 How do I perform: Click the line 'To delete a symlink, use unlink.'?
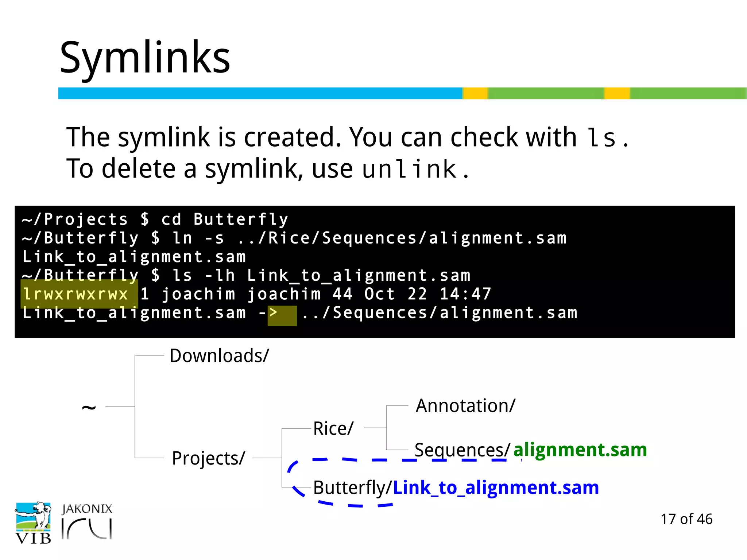267,168
